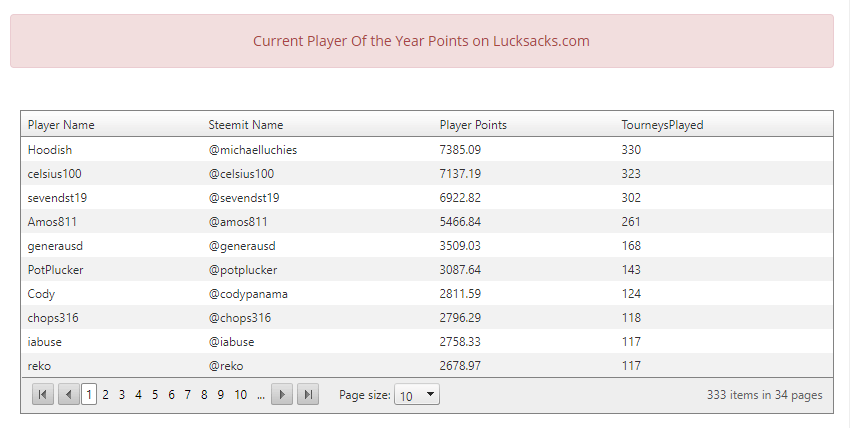Image resolution: width=850 pixels, height=428 pixels.
Task: Click points value 2811.59
Action: [x=460, y=294]
